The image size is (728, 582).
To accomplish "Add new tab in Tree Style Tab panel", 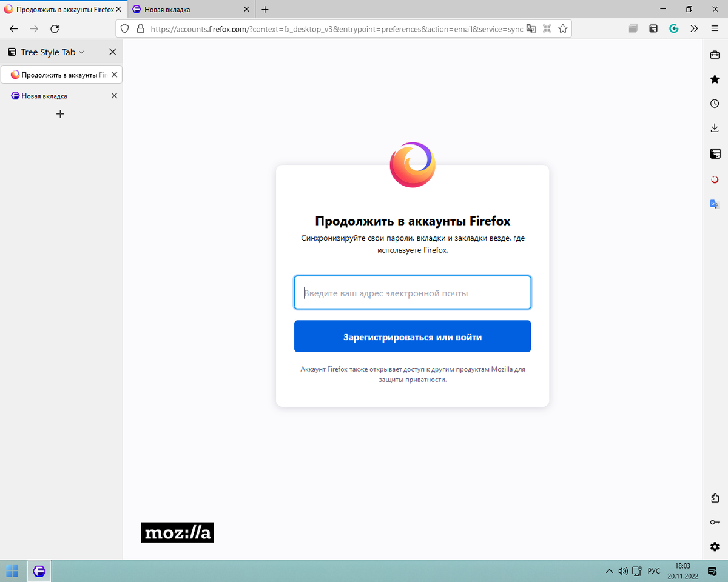I will 60,114.
